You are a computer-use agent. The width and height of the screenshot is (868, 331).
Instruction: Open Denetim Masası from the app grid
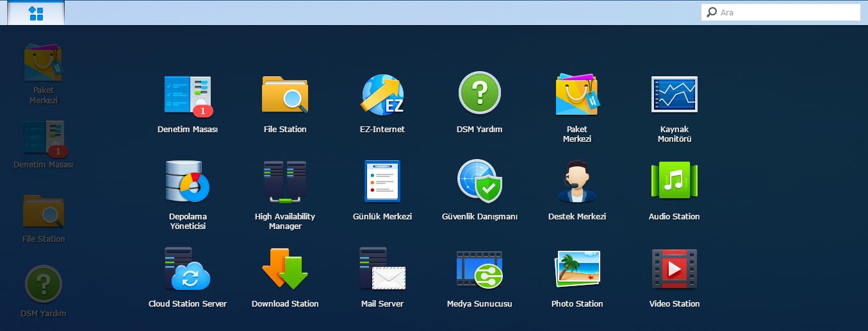(188, 95)
